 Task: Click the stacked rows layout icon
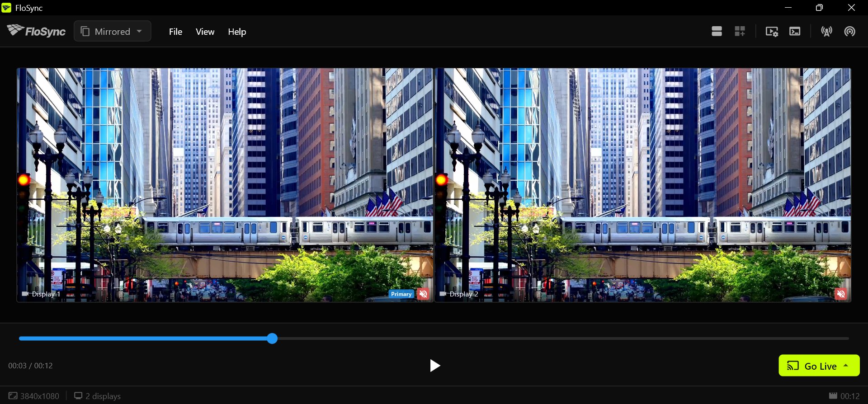pos(717,31)
